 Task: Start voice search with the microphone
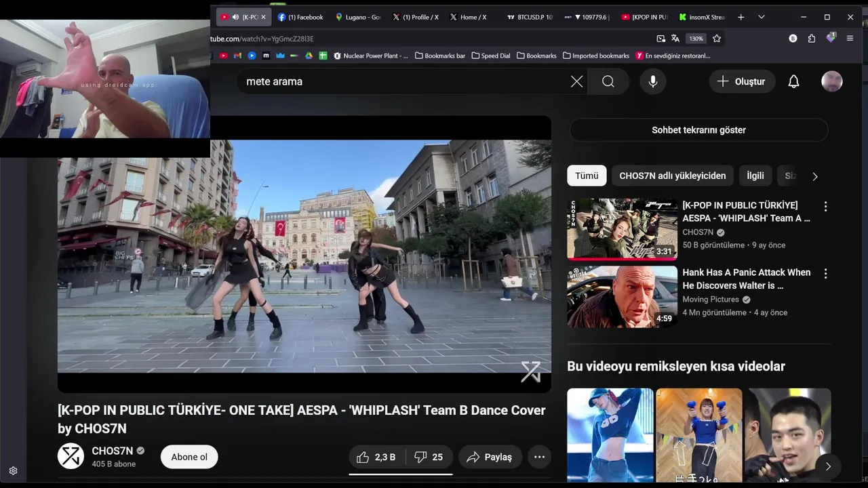(x=653, y=81)
